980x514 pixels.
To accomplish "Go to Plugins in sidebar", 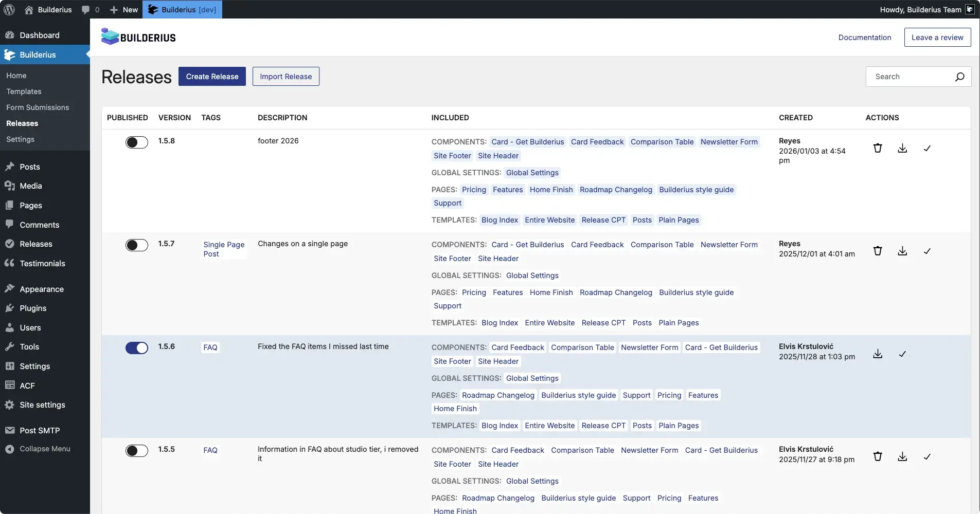I will [x=33, y=308].
